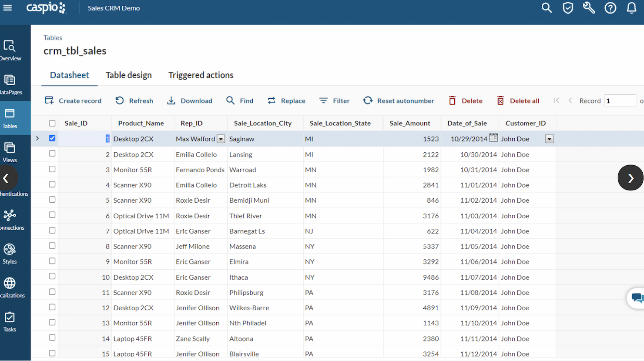This screenshot has width=644, height=361.
Task: Check the row 2 checkbox
Action: click(x=52, y=154)
